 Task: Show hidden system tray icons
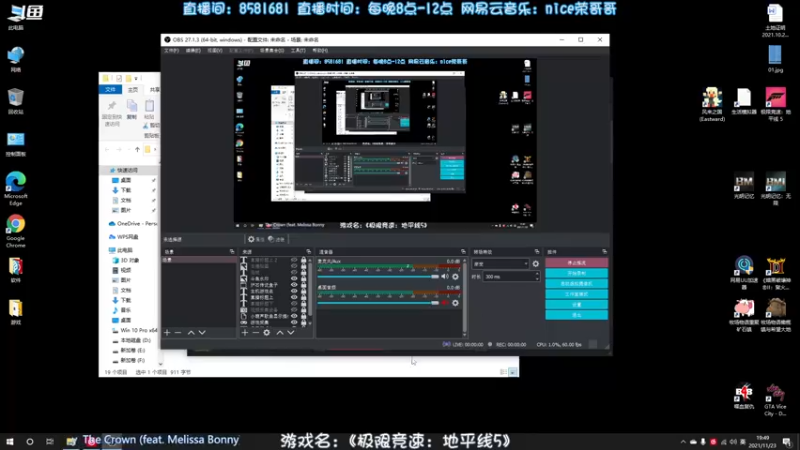[x=683, y=442]
